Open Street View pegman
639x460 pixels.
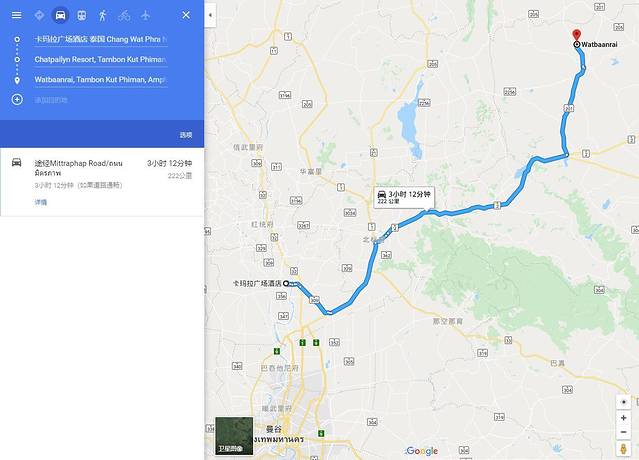click(623, 449)
